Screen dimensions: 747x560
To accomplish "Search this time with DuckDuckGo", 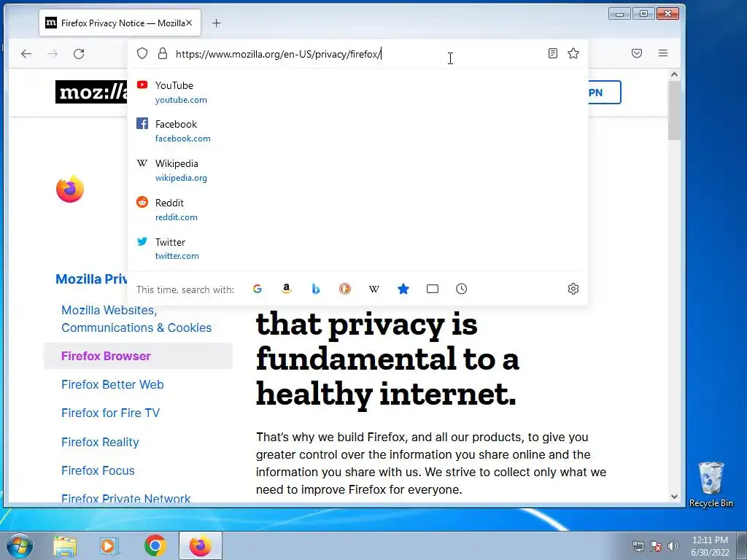I will [345, 289].
